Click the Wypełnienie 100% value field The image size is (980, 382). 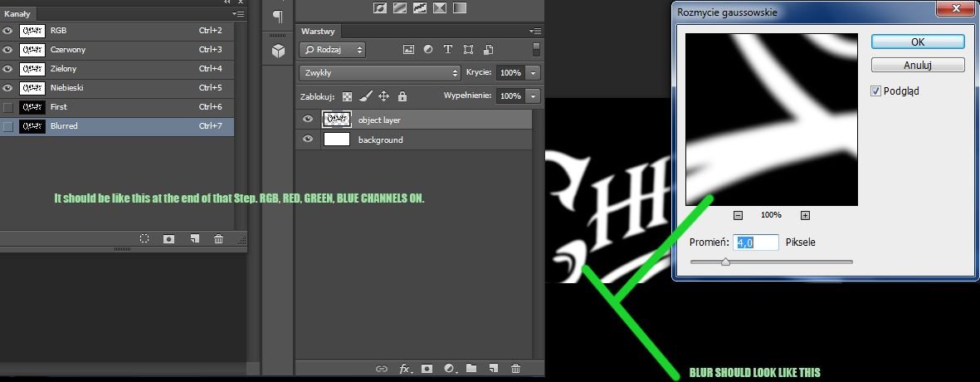click(x=510, y=95)
